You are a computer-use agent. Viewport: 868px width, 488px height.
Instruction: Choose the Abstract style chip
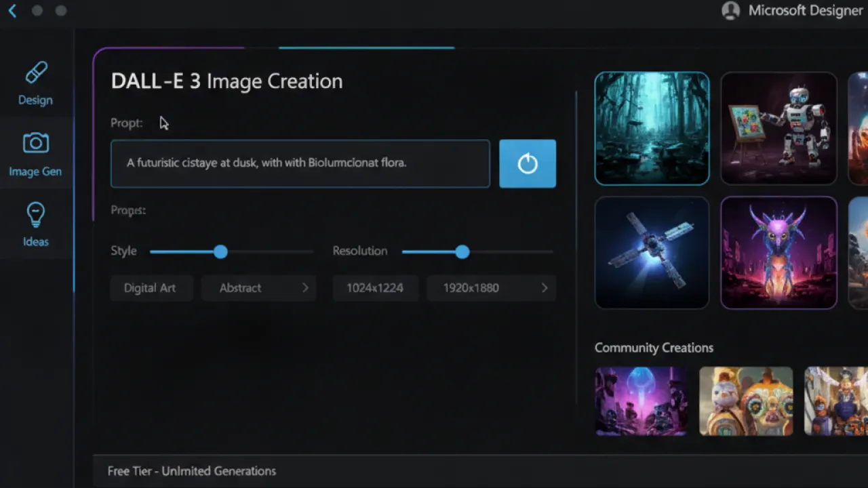(240, 288)
